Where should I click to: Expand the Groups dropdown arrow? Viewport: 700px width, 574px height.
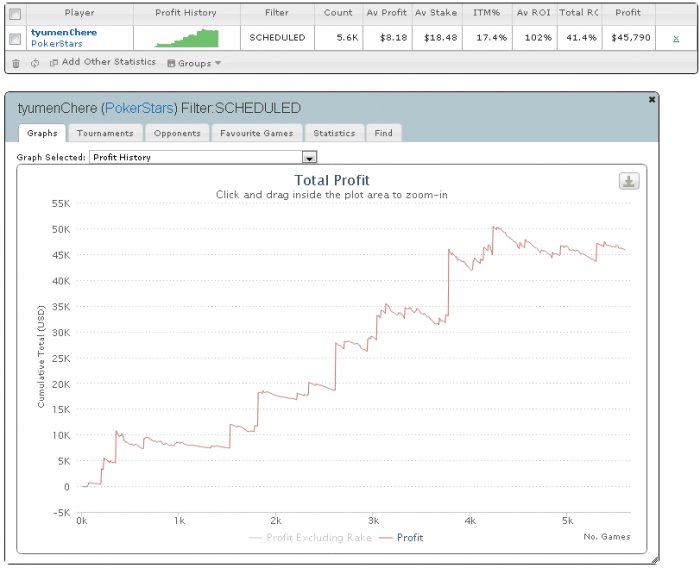218,63
